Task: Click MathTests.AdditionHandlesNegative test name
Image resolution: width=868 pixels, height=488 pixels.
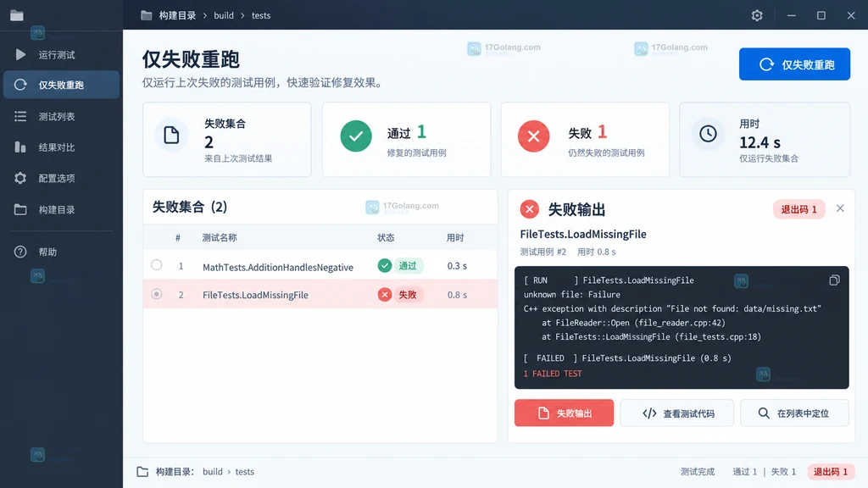Action: point(278,267)
